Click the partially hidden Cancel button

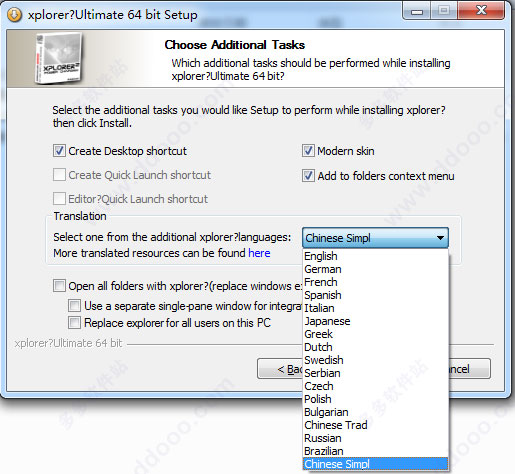click(x=469, y=369)
